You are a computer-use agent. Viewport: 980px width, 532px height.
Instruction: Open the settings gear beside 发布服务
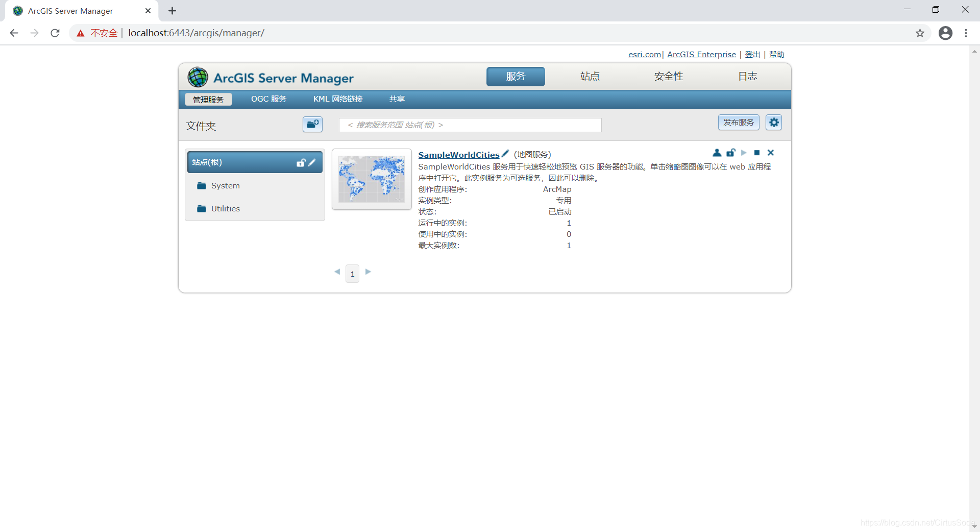774,123
